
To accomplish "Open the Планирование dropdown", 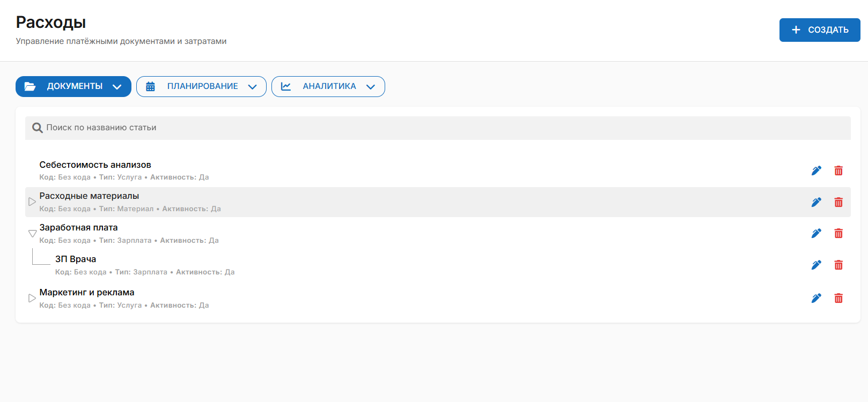I will 201,86.
